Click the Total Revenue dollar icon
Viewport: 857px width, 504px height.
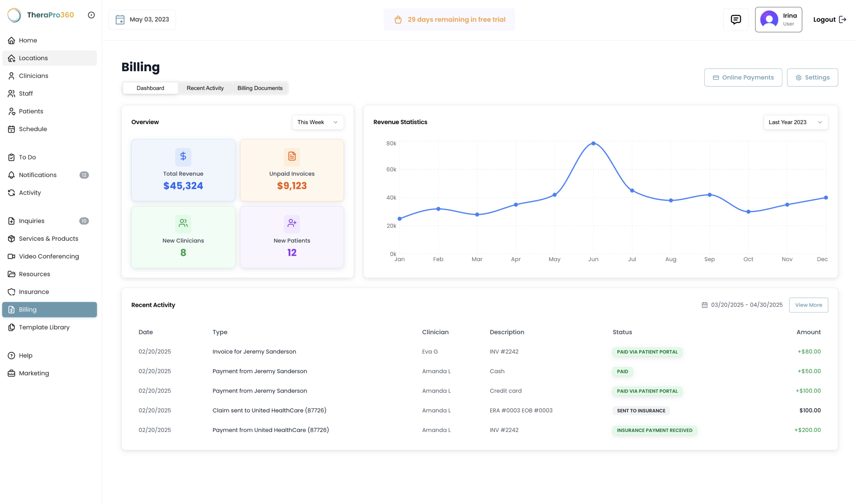(183, 156)
